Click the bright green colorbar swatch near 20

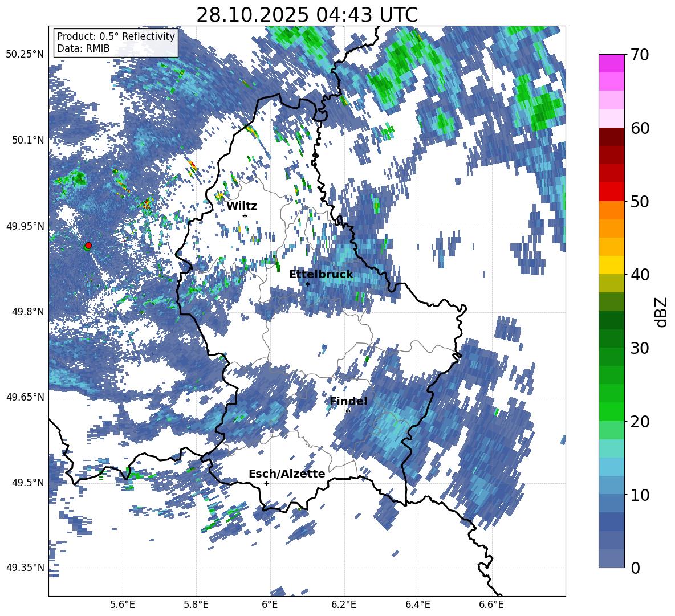coord(611,411)
